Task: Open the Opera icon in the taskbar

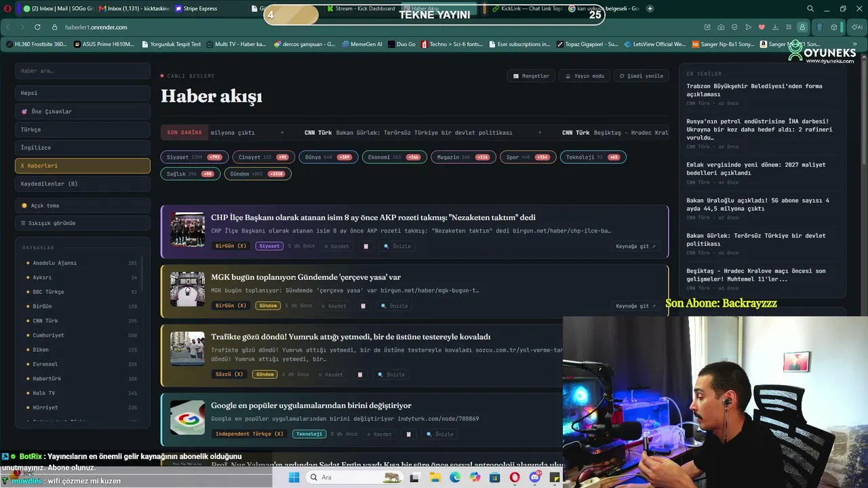Action: [515, 478]
